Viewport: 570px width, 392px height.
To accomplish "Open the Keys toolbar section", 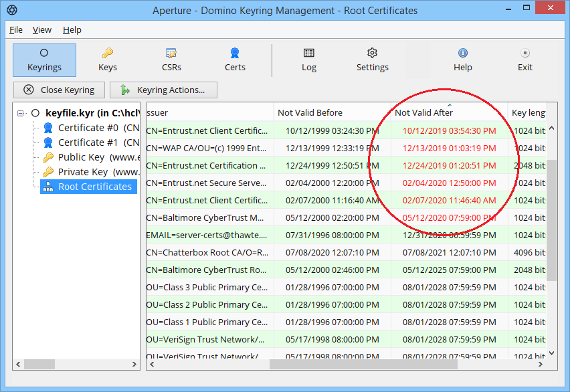I will 108,60.
